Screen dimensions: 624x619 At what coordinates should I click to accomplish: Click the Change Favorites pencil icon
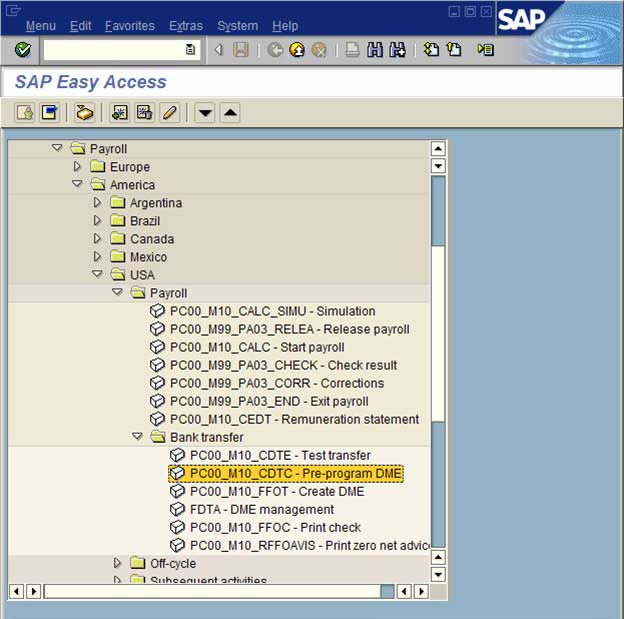click(170, 113)
